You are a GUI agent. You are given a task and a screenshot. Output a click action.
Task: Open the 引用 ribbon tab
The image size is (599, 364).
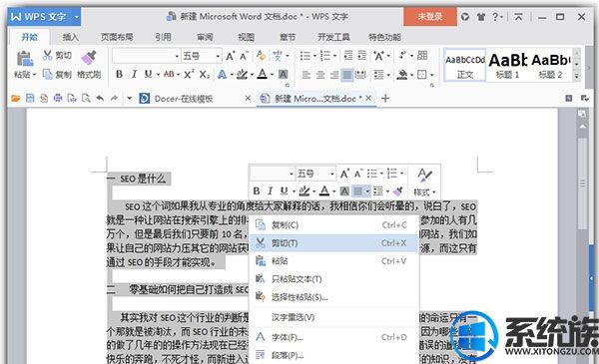click(163, 37)
